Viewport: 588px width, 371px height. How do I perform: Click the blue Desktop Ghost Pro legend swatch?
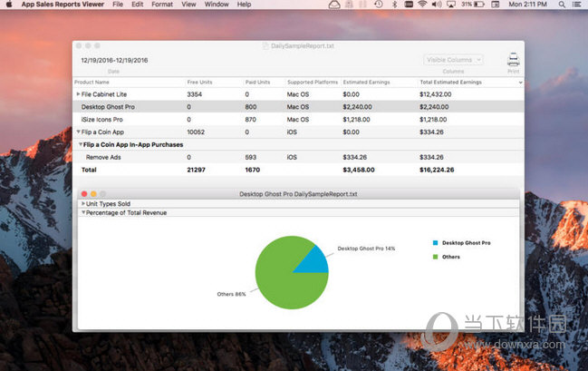[435, 243]
